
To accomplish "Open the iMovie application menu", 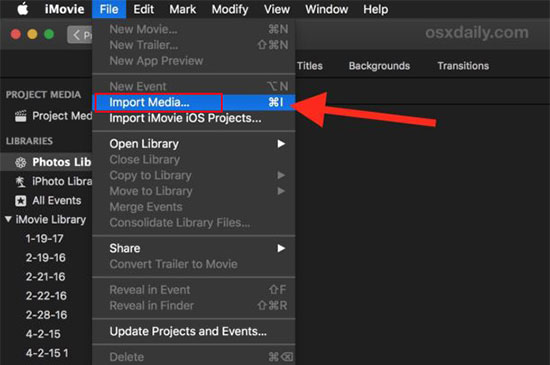I will [65, 9].
